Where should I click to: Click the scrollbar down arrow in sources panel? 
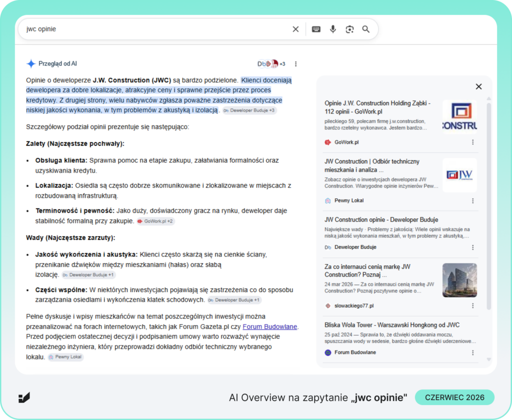[489, 359]
